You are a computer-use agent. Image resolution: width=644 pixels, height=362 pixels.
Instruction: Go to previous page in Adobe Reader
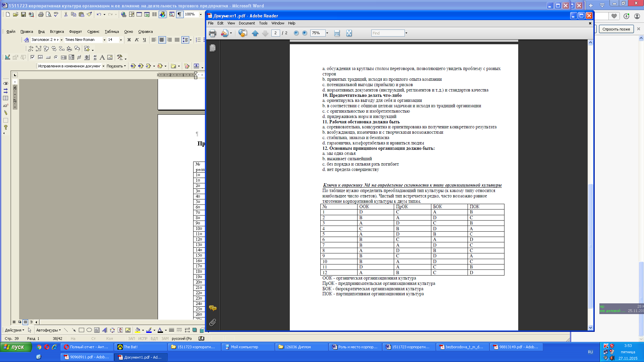pos(255,33)
